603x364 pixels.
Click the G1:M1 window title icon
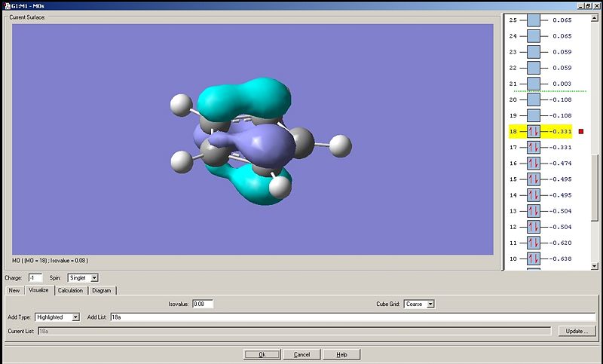click(x=6, y=6)
